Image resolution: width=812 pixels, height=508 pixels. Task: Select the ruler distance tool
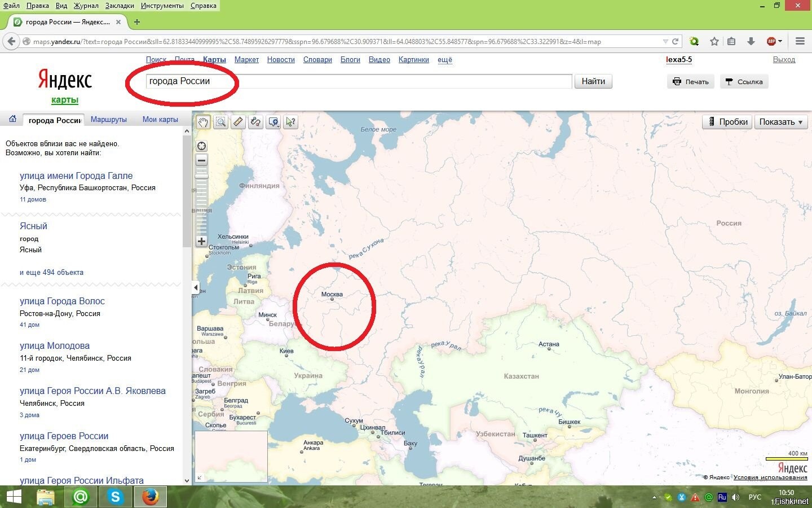point(238,122)
